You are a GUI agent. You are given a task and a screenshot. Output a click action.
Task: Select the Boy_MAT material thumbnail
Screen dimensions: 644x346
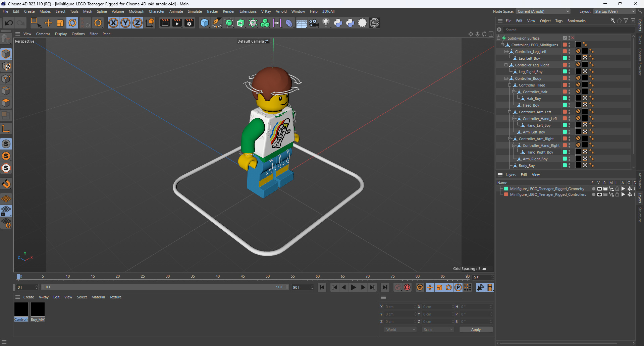[x=38, y=309]
